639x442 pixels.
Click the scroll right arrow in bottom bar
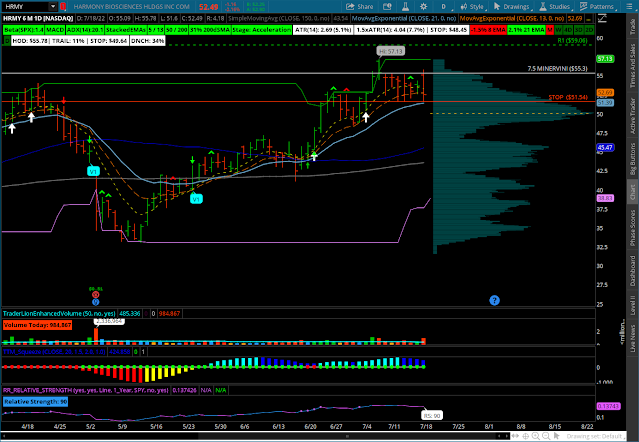[506, 436]
